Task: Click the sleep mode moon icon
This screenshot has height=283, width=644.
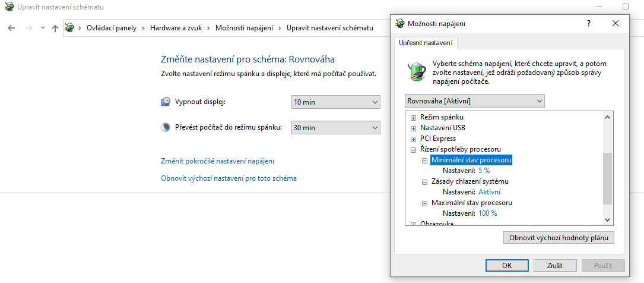Action: point(166,127)
